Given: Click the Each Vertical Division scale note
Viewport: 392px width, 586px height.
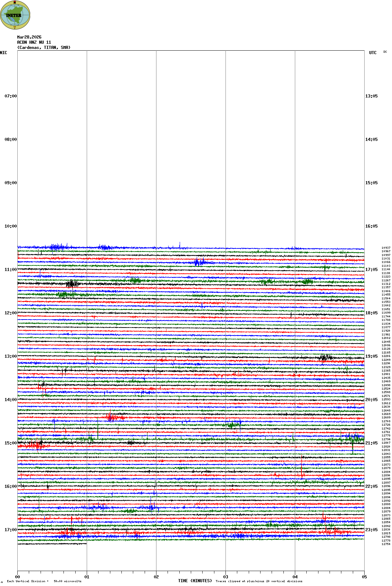Looking at the screenshot, I should click(x=44, y=581).
